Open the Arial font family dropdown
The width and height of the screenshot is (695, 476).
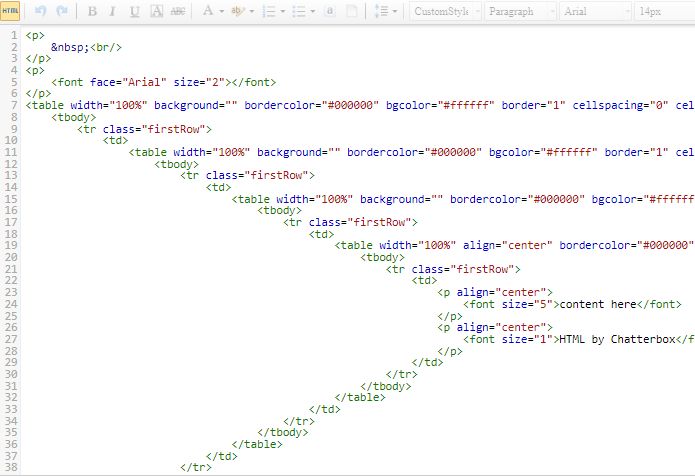595,12
